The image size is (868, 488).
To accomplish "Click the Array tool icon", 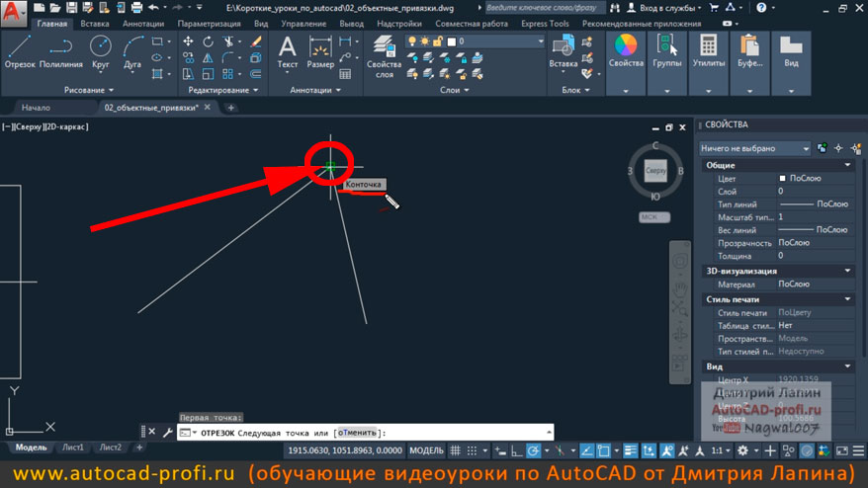I will pyautogui.click(x=227, y=73).
